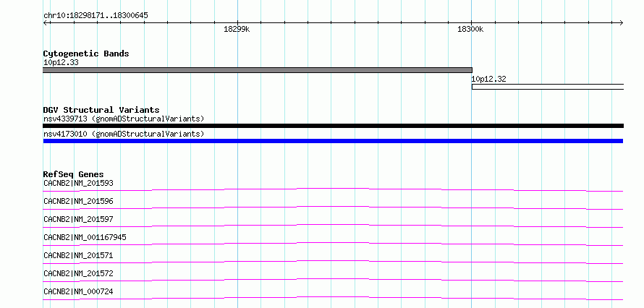Click the left arrow of the ruler
The height and width of the screenshot is (308, 644).
pyautogui.click(x=46, y=22)
